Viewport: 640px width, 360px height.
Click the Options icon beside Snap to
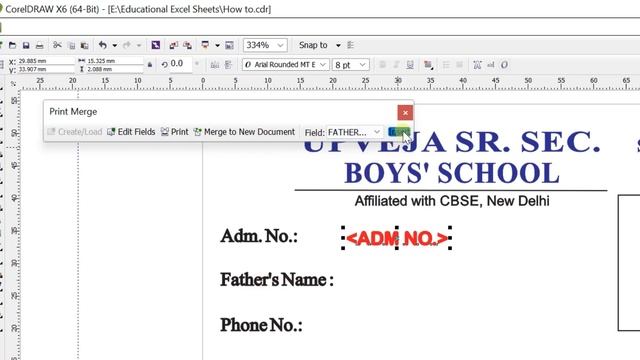point(350,45)
